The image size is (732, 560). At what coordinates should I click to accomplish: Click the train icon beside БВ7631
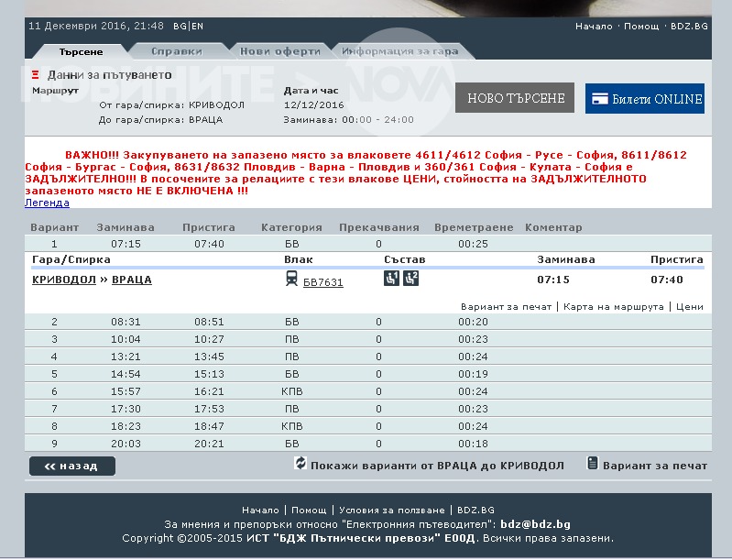tap(291, 280)
